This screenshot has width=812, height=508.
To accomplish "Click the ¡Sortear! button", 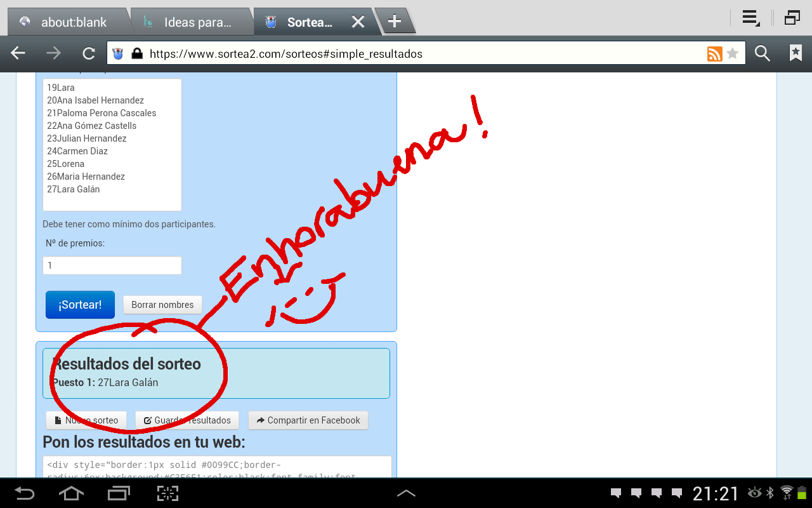I will pos(80,305).
